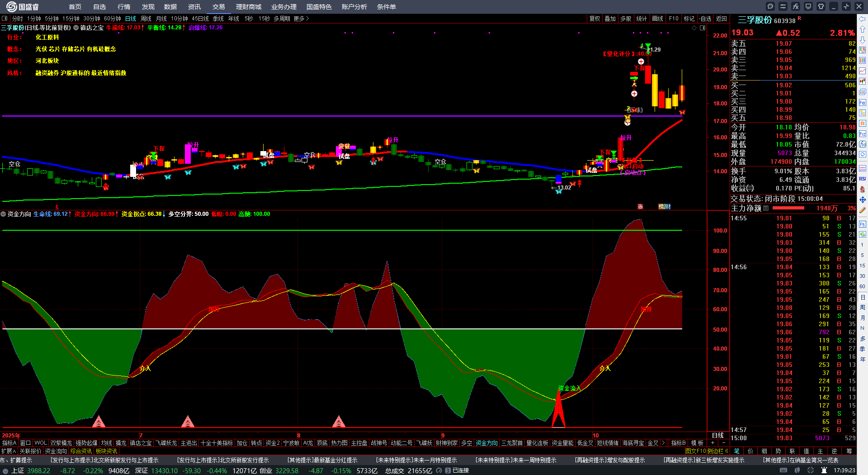The width and height of the screenshot is (868, 475).
Task: Open the fx formula manager icon
Action: point(796,6)
